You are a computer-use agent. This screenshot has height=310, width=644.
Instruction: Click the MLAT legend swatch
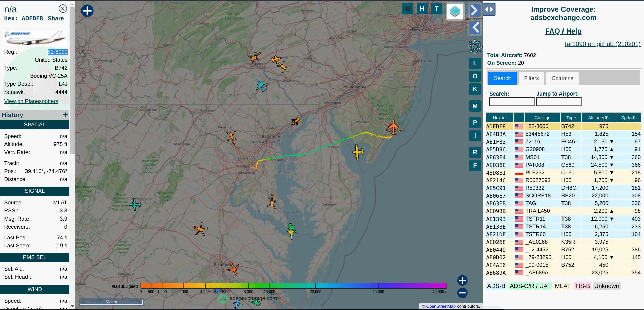(x=562, y=286)
